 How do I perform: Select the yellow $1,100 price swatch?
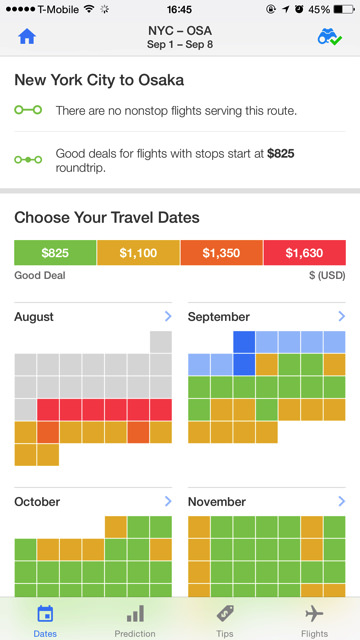coord(138,253)
